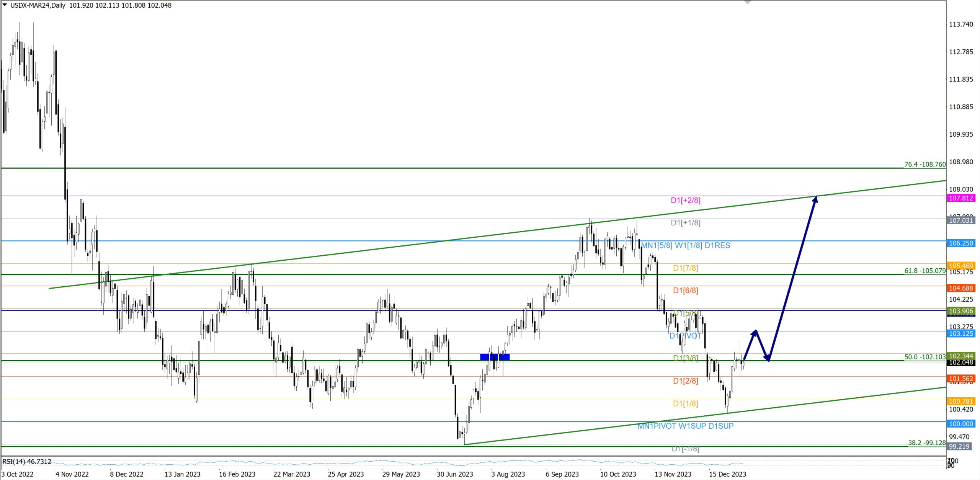Click the MN1PIVOT W1SUP D1SUP label
Screen dimensions: 980x480
pos(685,426)
